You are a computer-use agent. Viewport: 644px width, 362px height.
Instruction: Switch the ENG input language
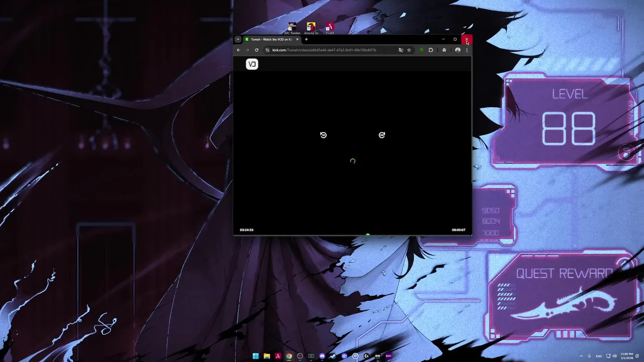coord(599,356)
